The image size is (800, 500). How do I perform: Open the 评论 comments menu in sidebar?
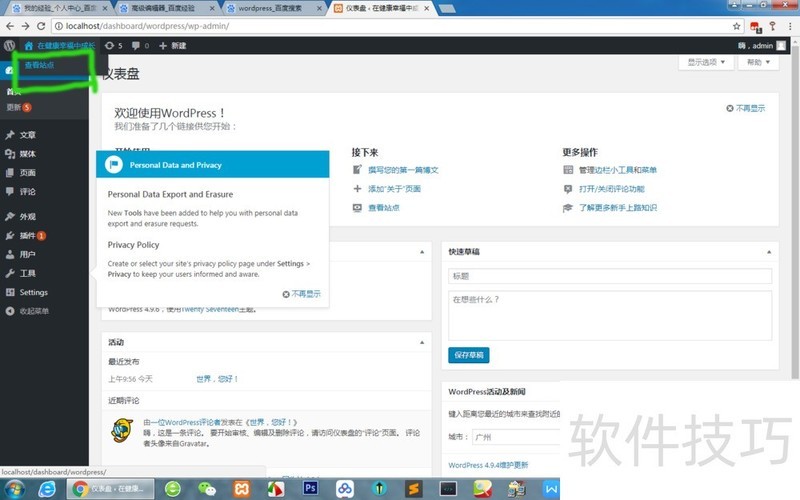tap(28, 191)
